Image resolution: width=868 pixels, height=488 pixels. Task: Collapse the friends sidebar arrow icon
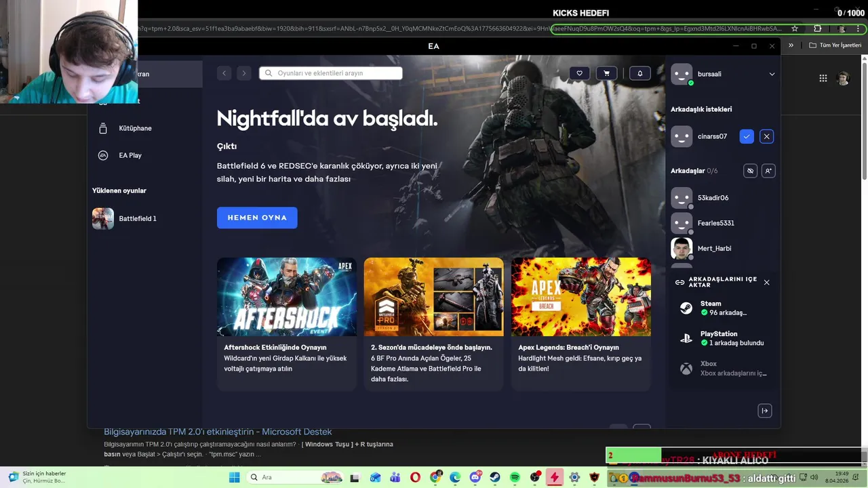pos(765,411)
